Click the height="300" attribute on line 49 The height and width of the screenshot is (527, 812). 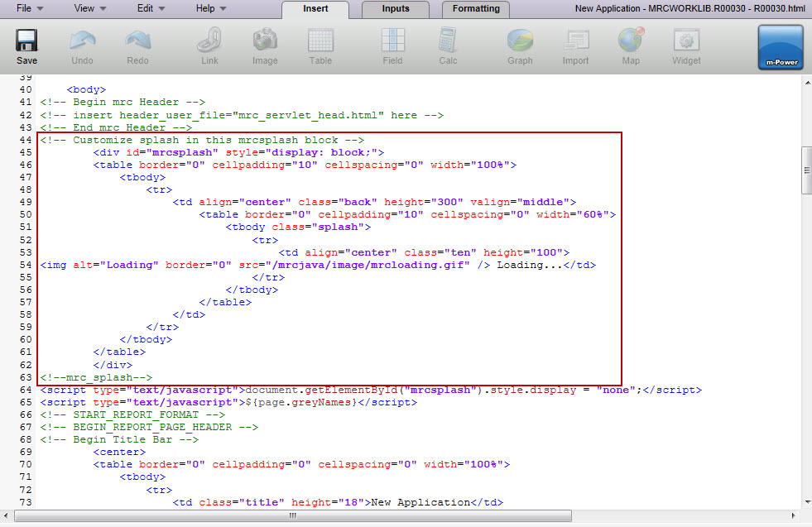point(424,202)
